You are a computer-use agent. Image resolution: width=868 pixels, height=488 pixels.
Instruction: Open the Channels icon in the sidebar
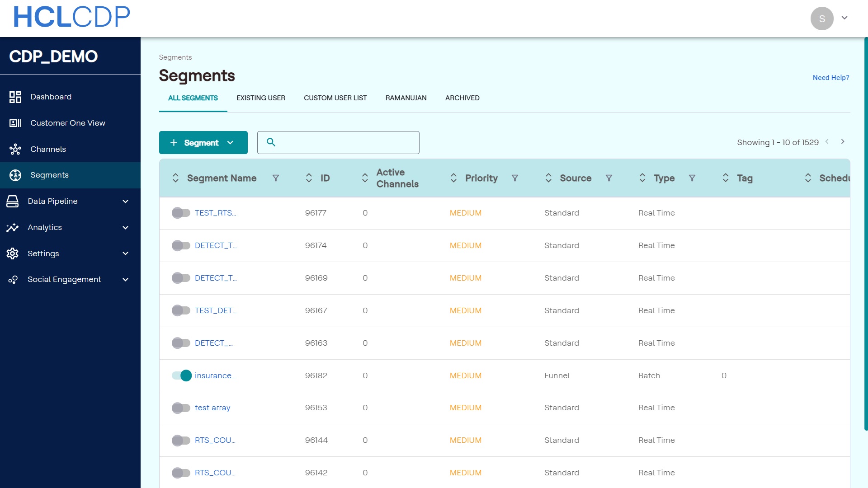(15, 149)
